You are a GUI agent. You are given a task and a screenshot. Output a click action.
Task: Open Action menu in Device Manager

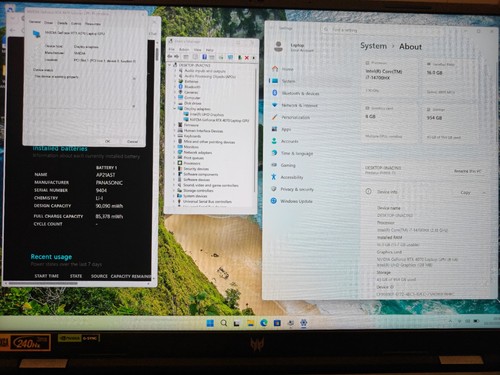184,49
